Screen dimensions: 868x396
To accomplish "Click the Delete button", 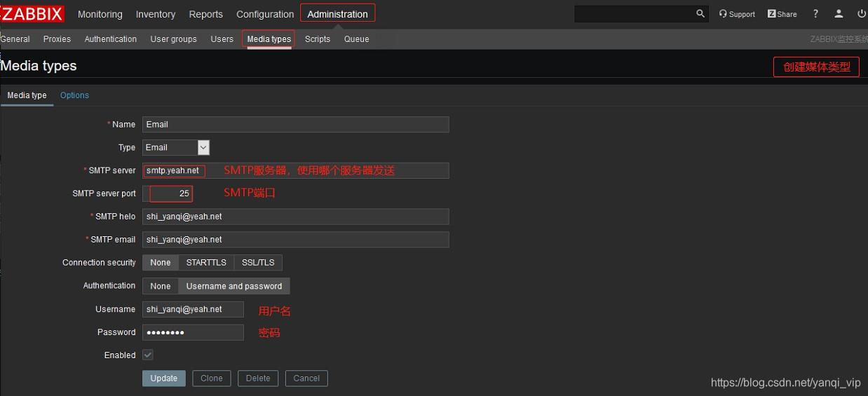I will 258,378.
